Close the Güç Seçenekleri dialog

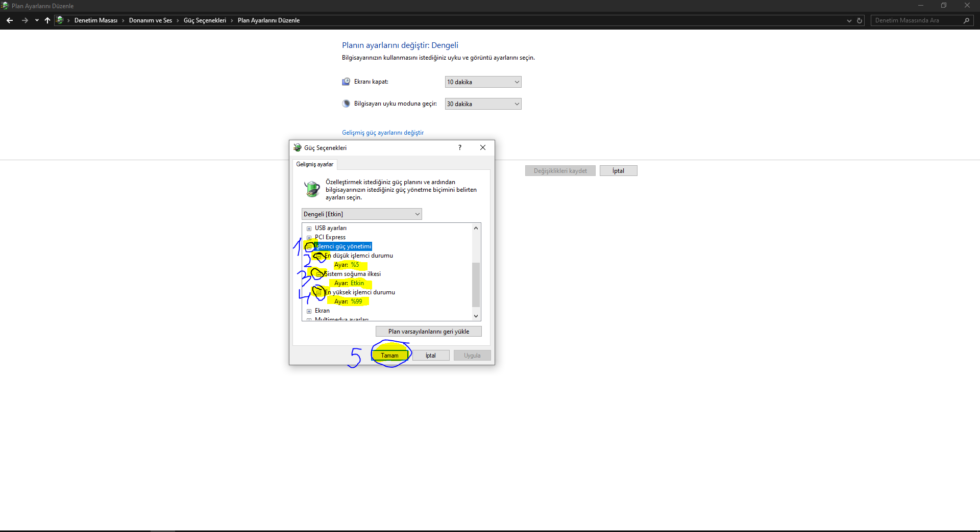tap(483, 147)
